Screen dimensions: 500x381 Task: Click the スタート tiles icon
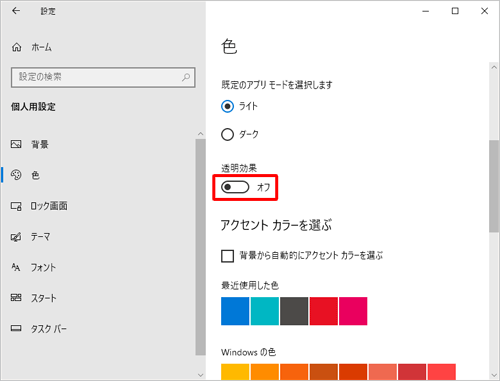coord(16,297)
